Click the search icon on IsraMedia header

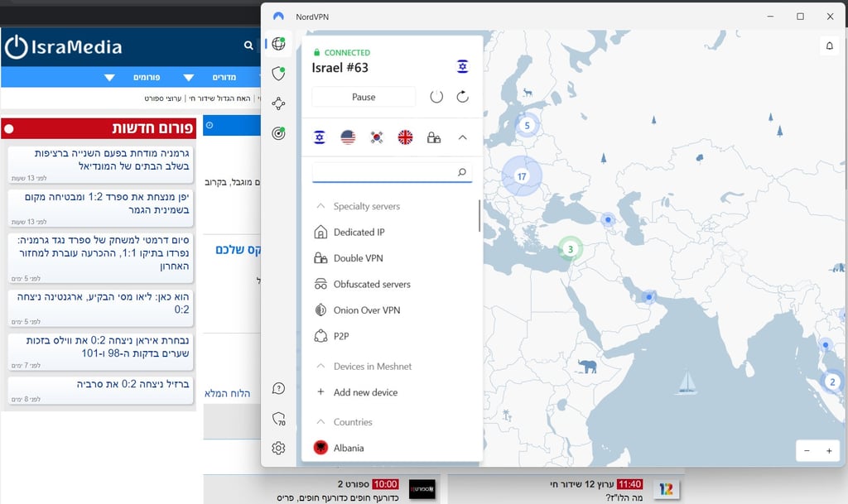248,46
